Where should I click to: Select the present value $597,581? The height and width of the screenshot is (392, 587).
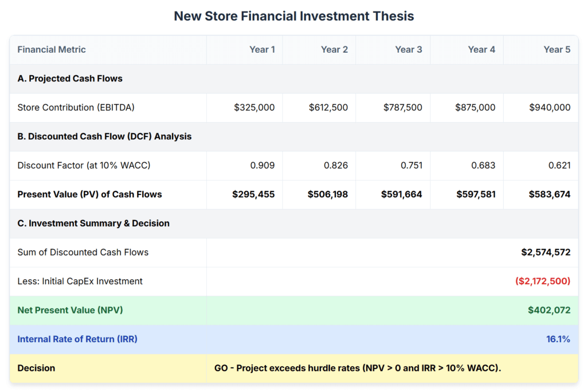(x=476, y=194)
